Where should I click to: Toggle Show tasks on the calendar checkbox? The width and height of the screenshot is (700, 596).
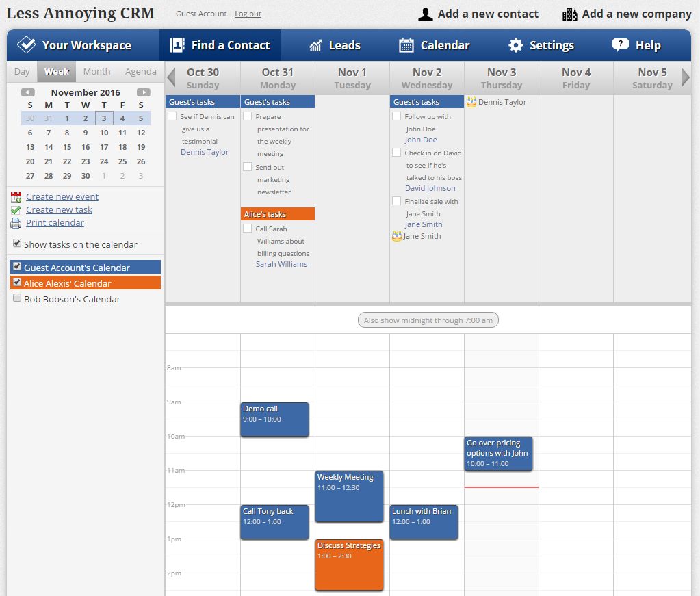click(x=17, y=244)
